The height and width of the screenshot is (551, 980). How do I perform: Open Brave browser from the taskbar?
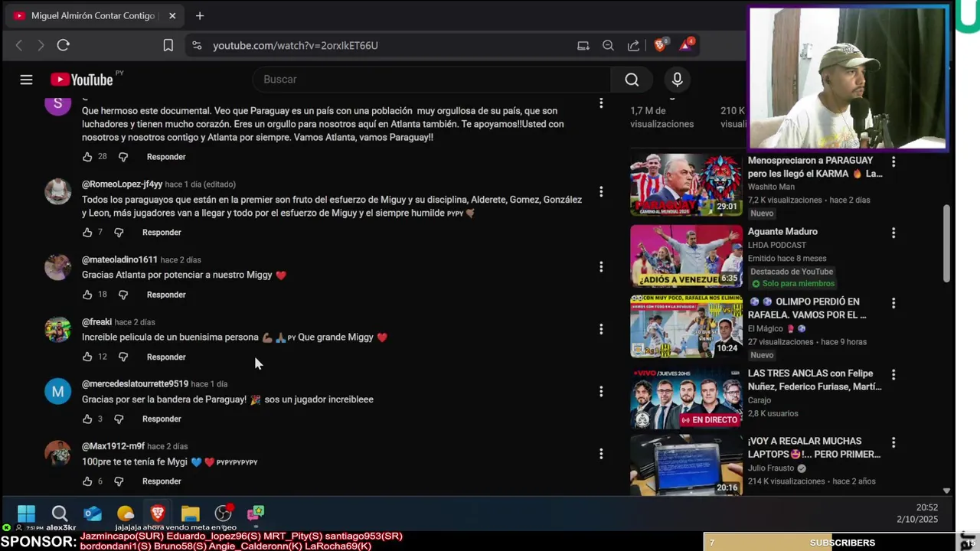(x=158, y=513)
